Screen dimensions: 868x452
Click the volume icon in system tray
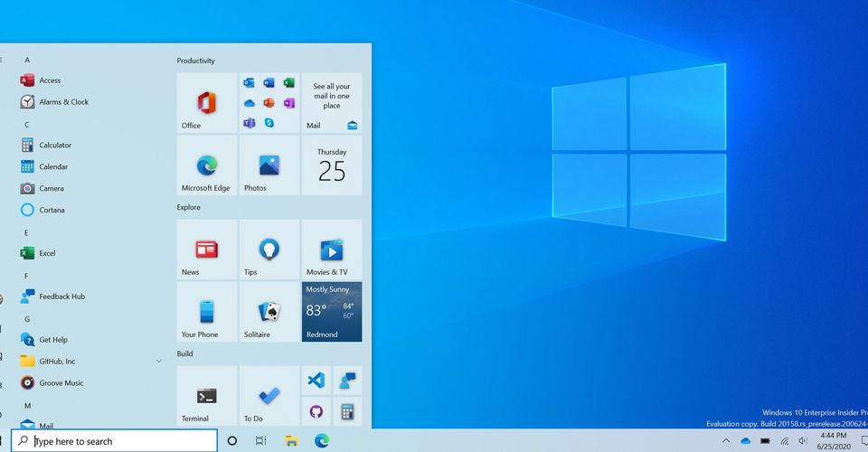[x=802, y=441]
